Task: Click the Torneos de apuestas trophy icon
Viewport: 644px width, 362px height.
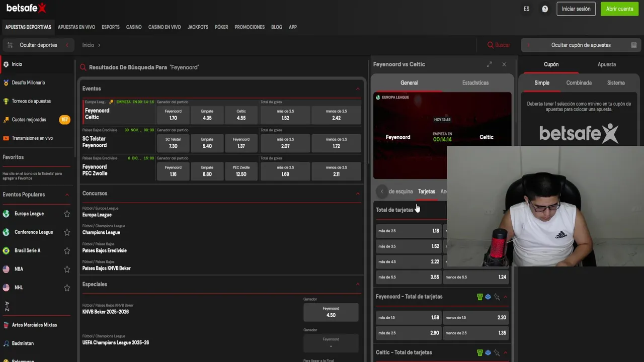Action: 6,101
